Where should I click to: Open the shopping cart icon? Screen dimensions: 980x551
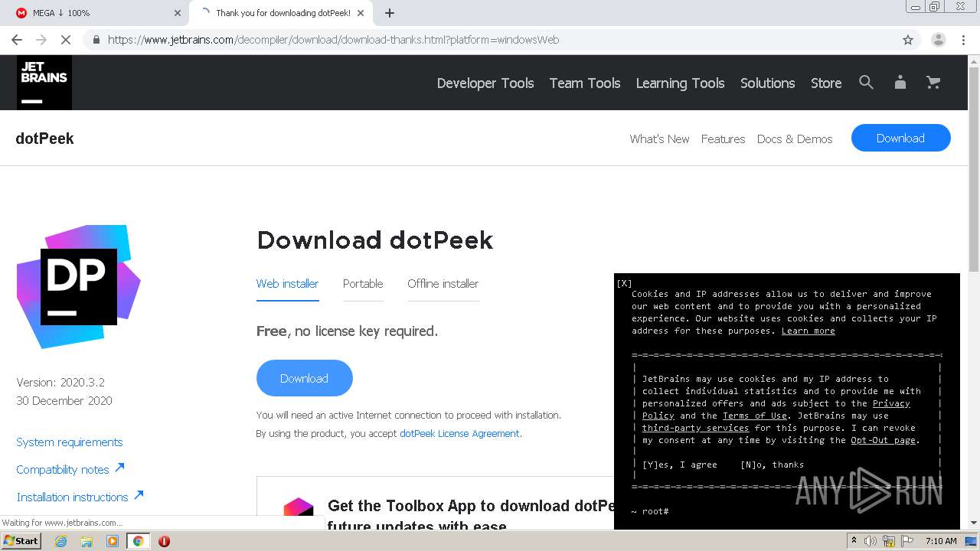pos(933,83)
